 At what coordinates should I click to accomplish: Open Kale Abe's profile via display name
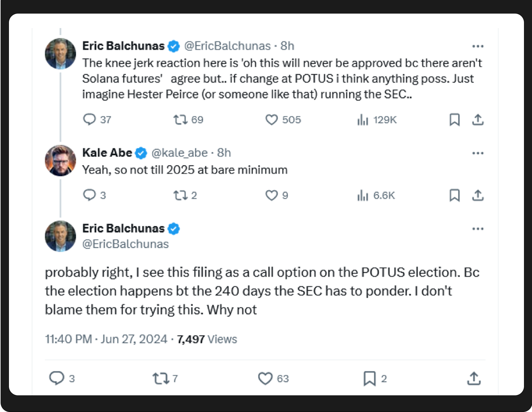pyautogui.click(x=107, y=153)
